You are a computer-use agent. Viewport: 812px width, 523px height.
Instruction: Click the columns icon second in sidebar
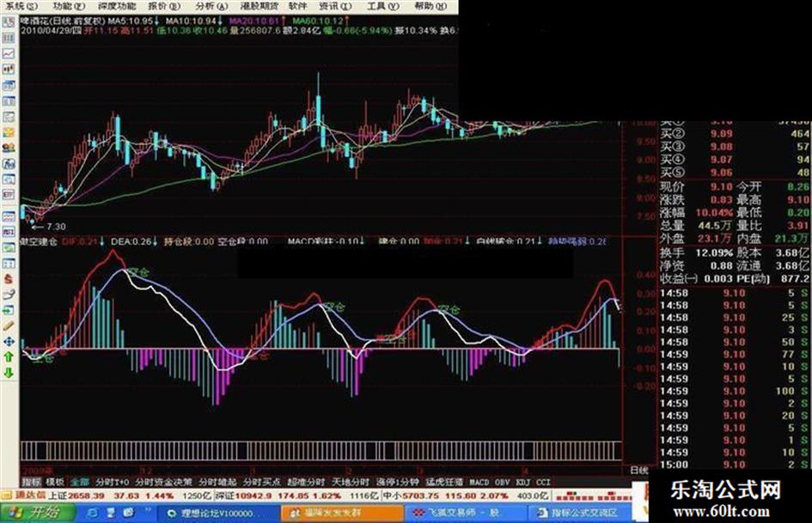[9, 38]
